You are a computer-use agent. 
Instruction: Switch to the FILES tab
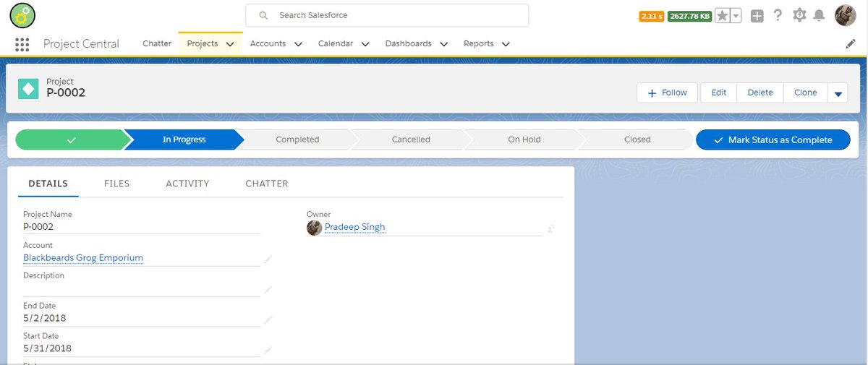116,184
